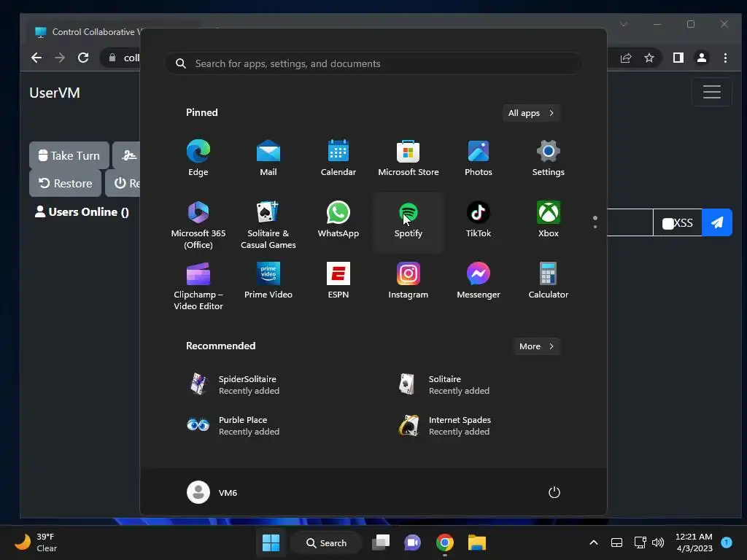Open File Explorer from the taskbar
747x560 pixels.
[476, 542]
